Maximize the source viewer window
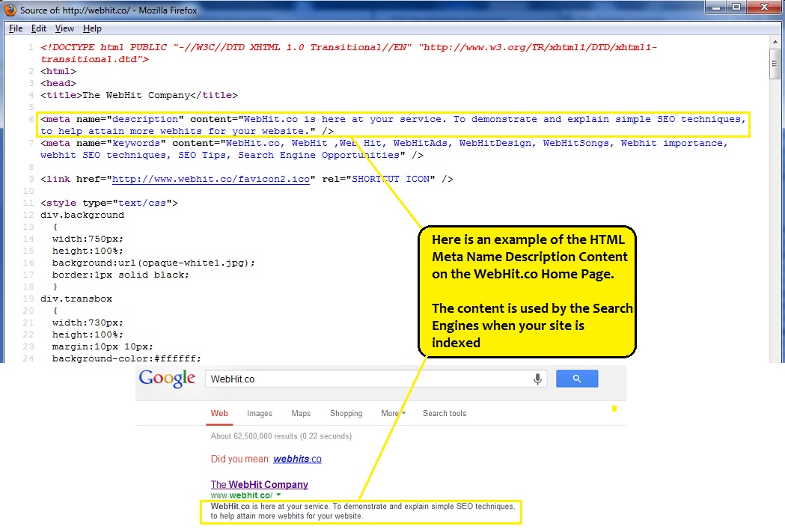Screen dimensions: 785x532 coord(735,8)
